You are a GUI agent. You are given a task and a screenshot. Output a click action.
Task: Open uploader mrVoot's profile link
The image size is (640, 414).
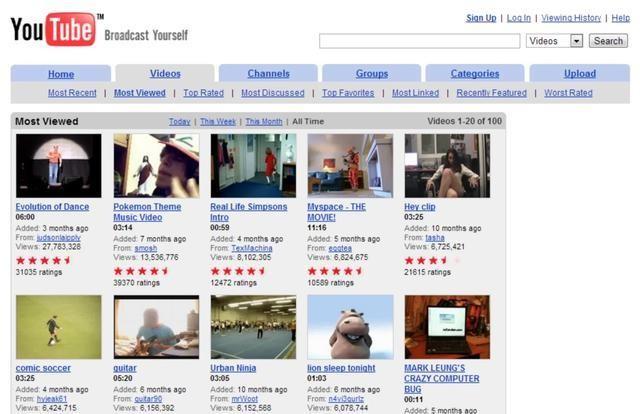click(245, 399)
